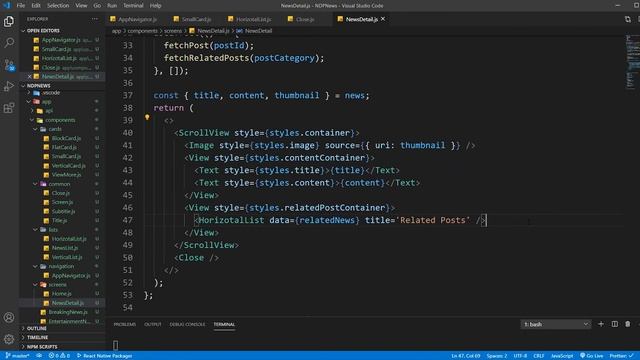Switch to the Output panel tab

pyautogui.click(x=153, y=324)
